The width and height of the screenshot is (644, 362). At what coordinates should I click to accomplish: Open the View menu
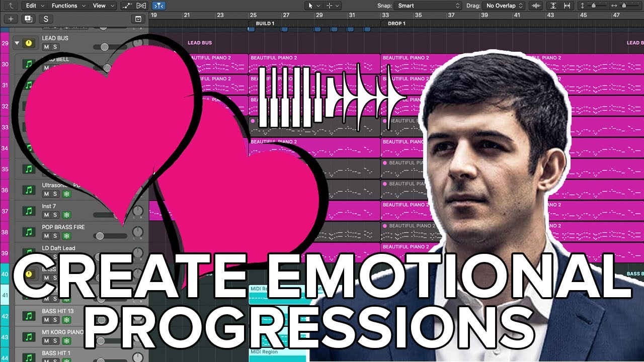click(104, 6)
